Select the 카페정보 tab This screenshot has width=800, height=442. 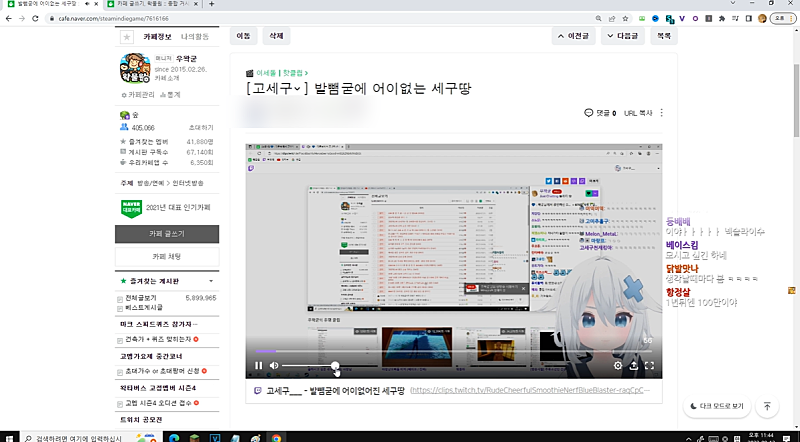click(158, 37)
